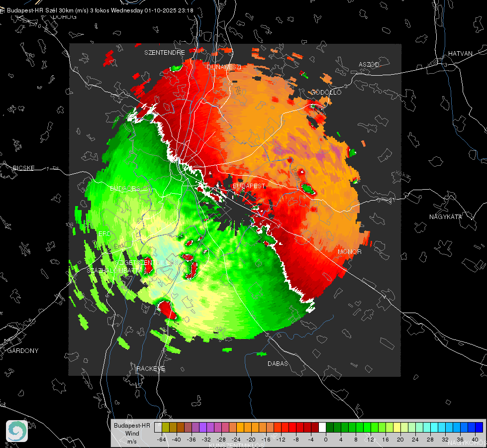
Task: Click the BICSKE label
Action: (24, 168)
